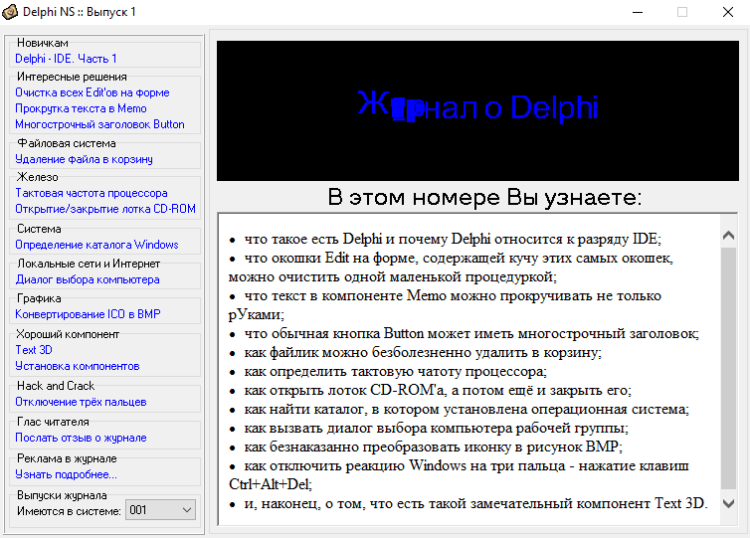Screen dimensions: 750x538
Task: Click the "Имеются в системе:" label
Action: tap(69, 511)
